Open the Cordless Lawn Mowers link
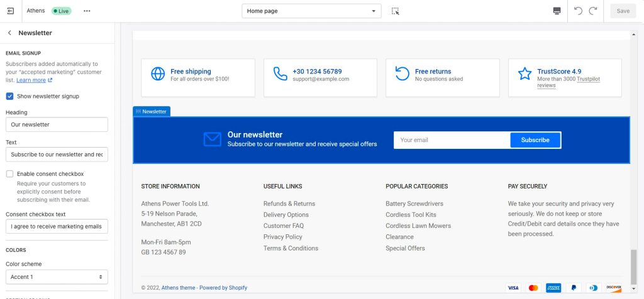The image size is (644, 299). click(418, 226)
